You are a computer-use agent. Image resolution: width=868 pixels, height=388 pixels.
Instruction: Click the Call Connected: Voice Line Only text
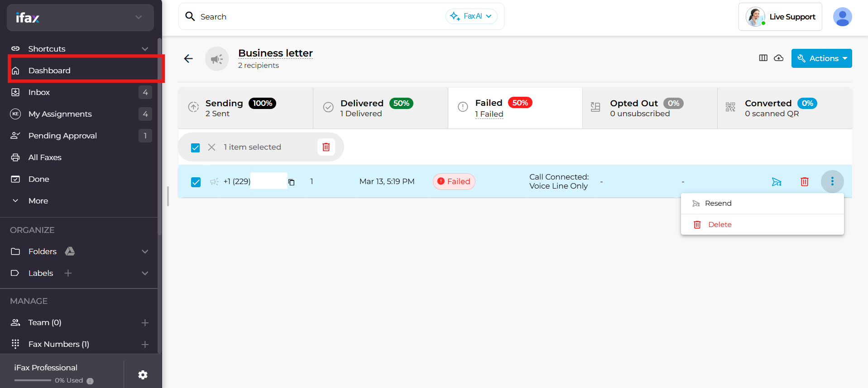559,181
